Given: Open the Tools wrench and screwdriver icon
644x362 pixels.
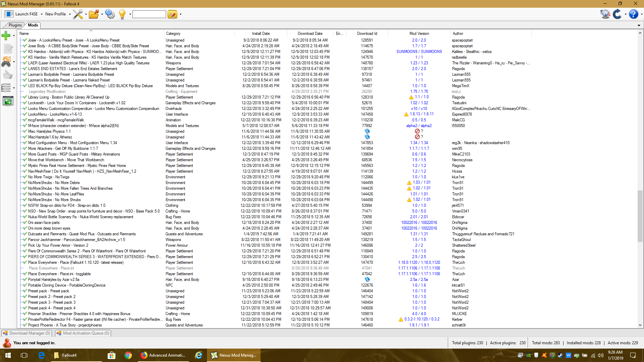Looking at the screenshot, I should (78, 14).
